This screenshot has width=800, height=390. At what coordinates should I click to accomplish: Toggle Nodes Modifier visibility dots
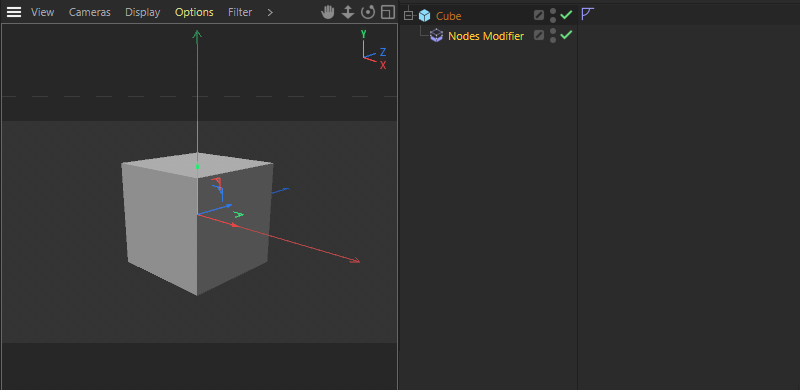pos(553,35)
